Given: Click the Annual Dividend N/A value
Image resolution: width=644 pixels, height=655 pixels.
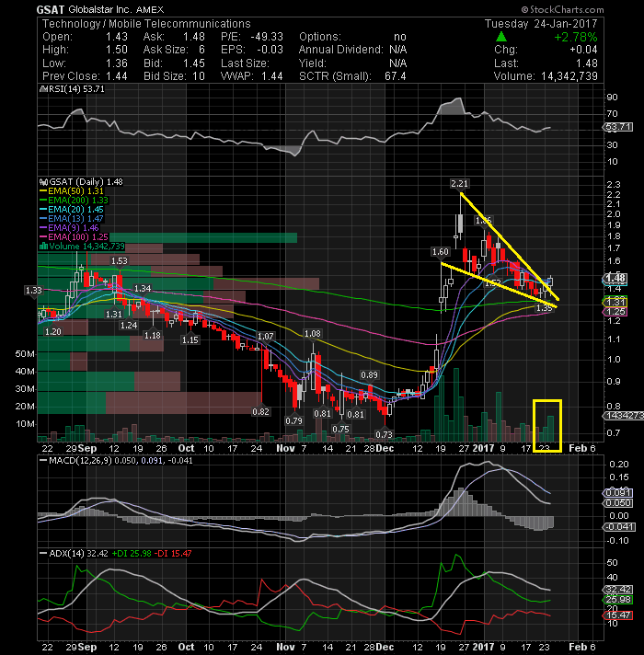Looking at the screenshot, I should click(398, 50).
